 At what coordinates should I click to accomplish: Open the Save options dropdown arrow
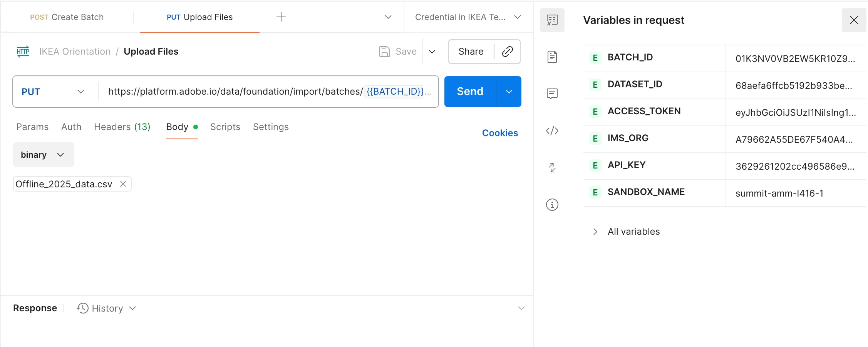point(432,52)
